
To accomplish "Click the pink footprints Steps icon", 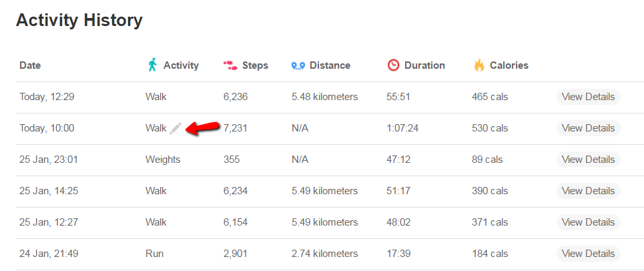I will click(230, 65).
